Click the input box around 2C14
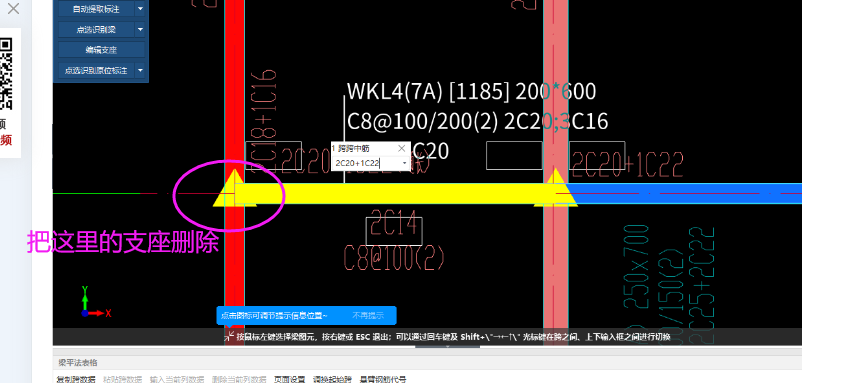This screenshot has width=843, height=383. click(394, 231)
